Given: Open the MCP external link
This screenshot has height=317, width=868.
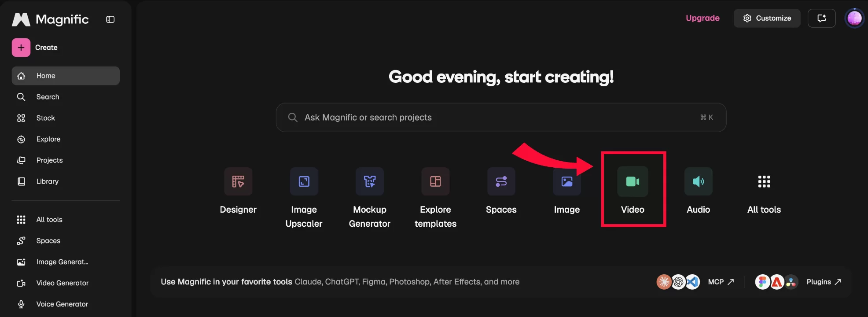Looking at the screenshot, I should [721, 282].
